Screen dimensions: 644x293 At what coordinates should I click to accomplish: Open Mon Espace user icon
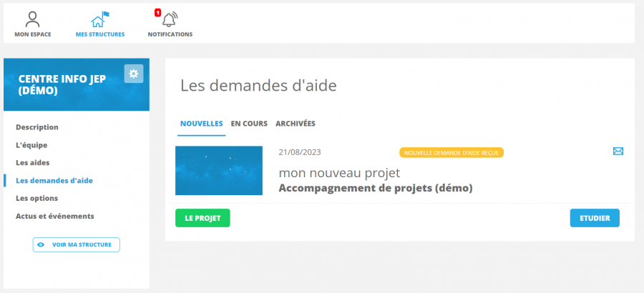pos(32,19)
